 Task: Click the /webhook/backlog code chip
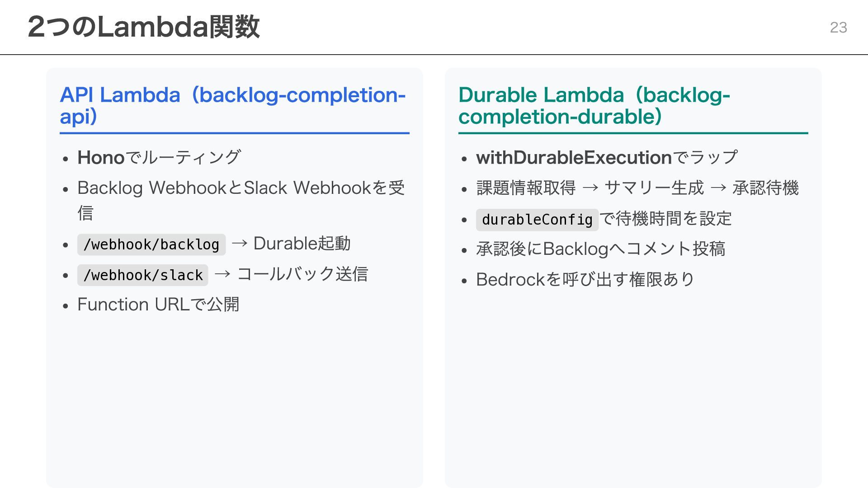click(151, 244)
